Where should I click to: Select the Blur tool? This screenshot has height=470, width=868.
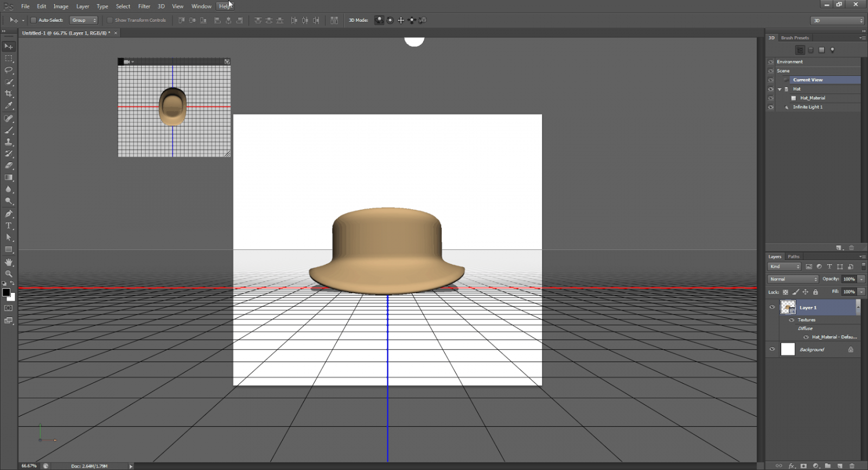(9, 190)
